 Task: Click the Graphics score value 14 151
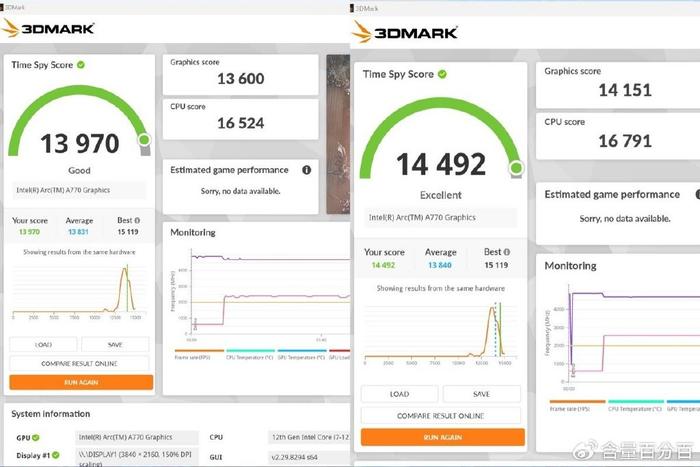(x=625, y=90)
